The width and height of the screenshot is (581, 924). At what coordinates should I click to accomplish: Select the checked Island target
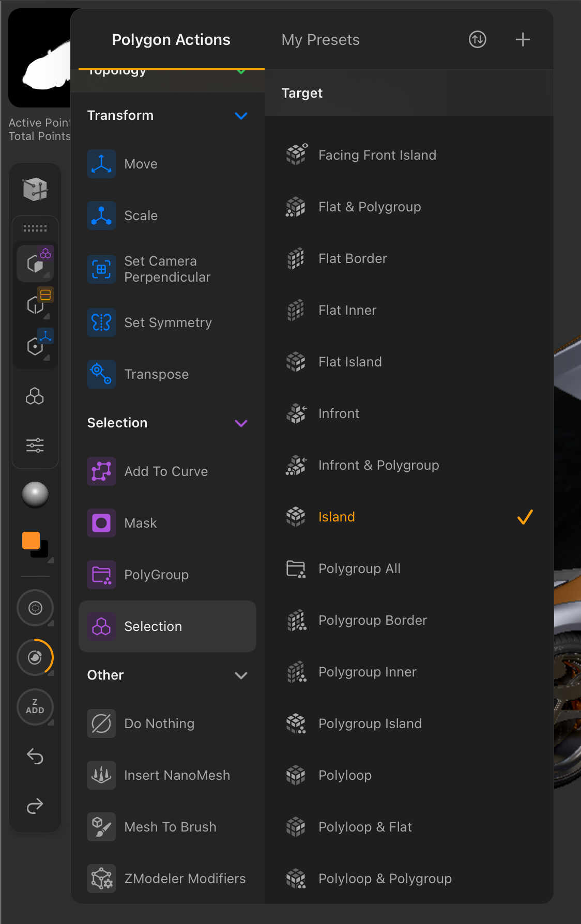(409, 517)
